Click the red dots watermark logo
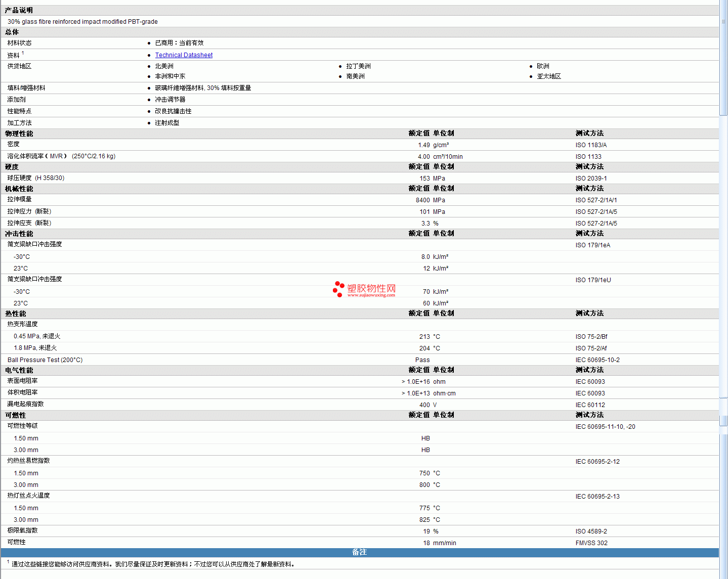The image size is (728, 579). 338,289
